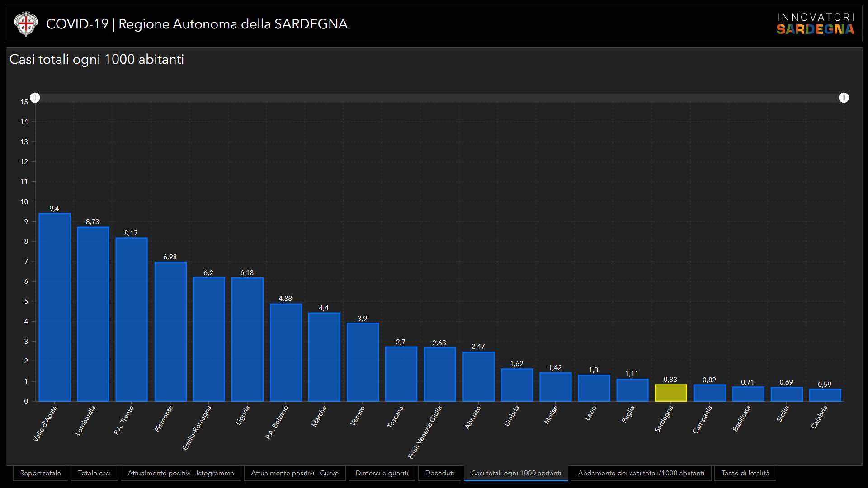
Task: Select the Lombardia bar in chart
Action: point(93,314)
